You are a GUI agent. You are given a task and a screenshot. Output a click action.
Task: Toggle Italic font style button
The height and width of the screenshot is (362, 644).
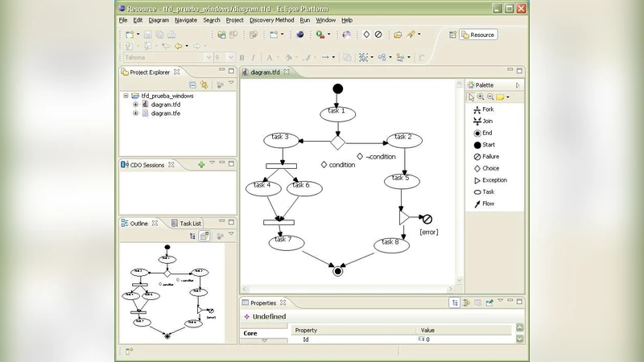(x=253, y=58)
